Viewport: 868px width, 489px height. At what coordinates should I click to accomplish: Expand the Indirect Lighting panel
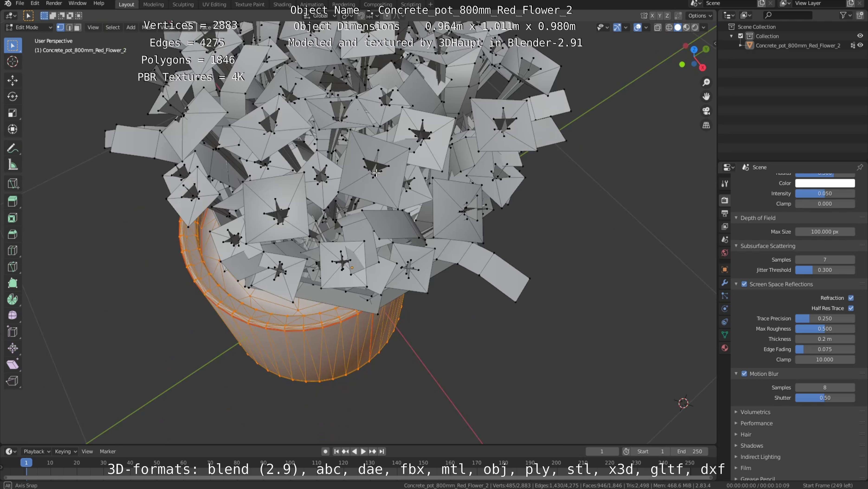[x=760, y=457]
